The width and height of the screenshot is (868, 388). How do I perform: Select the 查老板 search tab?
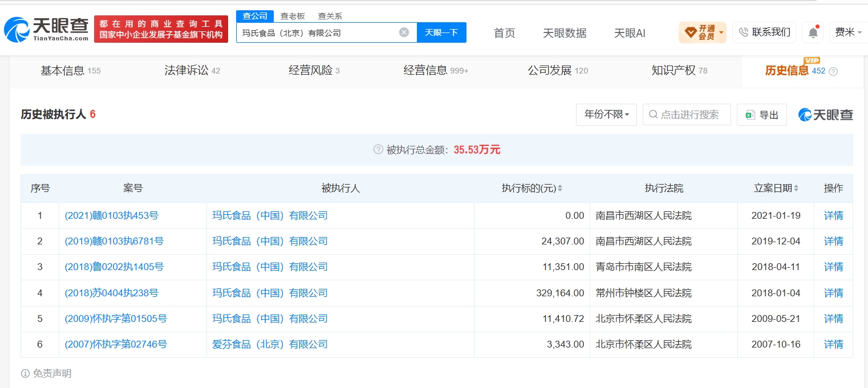293,16
